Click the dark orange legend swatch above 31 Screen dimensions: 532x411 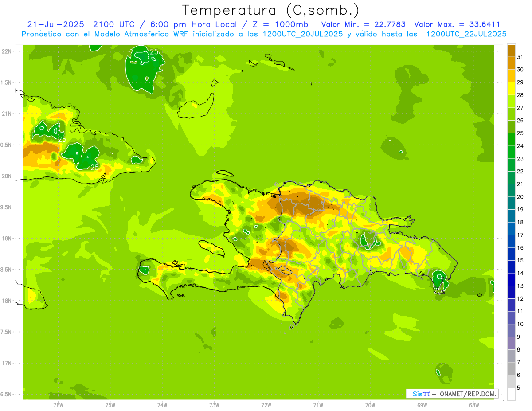tap(511, 51)
